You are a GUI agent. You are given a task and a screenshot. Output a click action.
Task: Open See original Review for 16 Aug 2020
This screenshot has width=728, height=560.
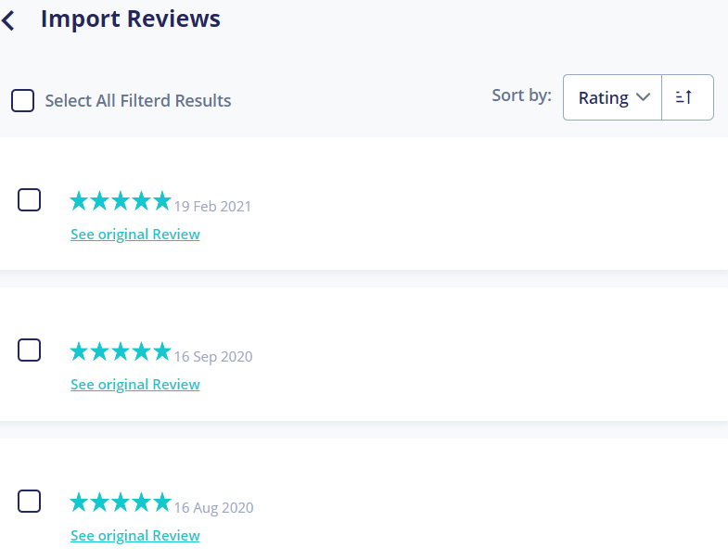pyautogui.click(x=135, y=536)
